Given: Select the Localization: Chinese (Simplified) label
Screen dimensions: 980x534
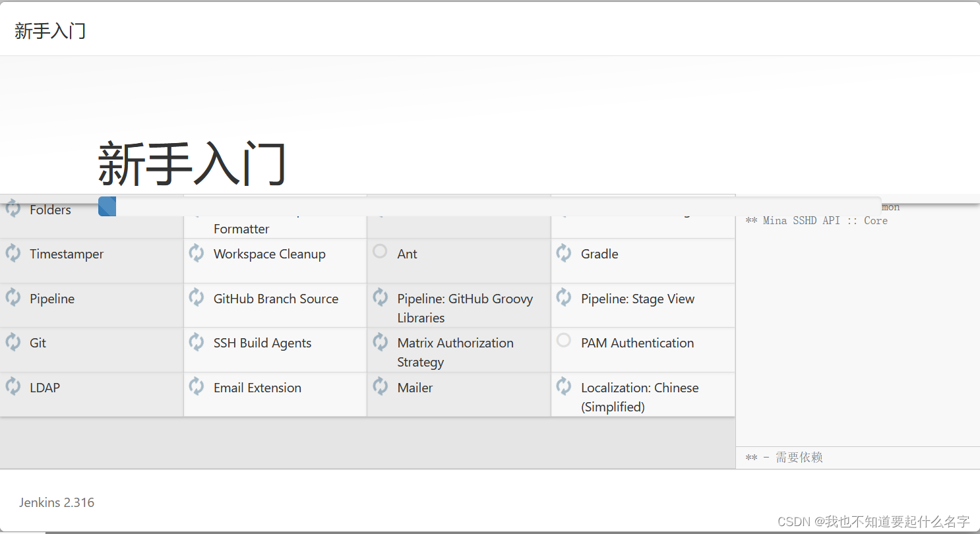Looking at the screenshot, I should coord(640,397).
